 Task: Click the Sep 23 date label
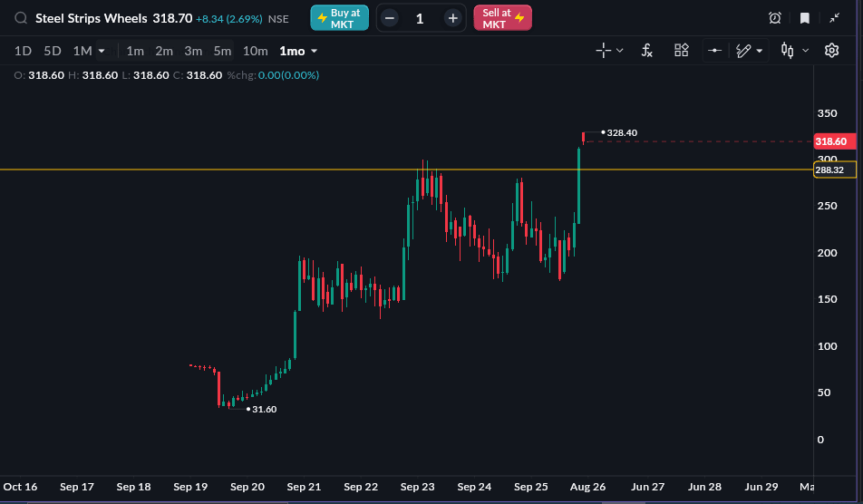tap(417, 487)
